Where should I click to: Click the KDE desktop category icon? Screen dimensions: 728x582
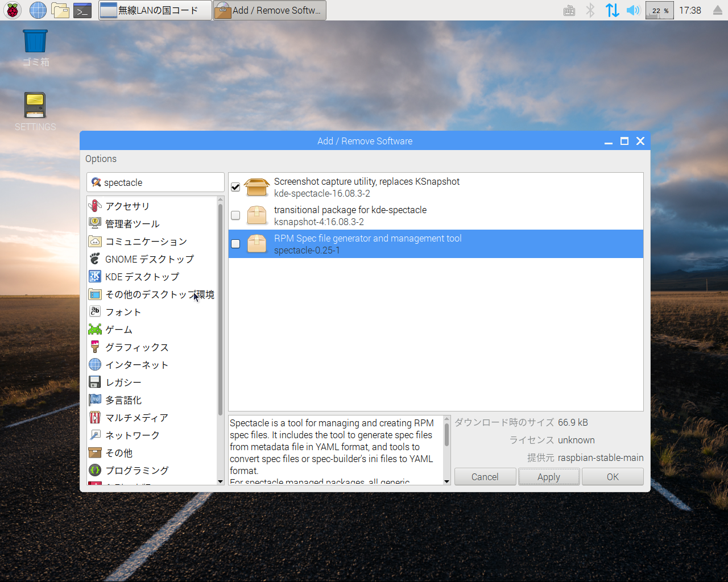95,277
